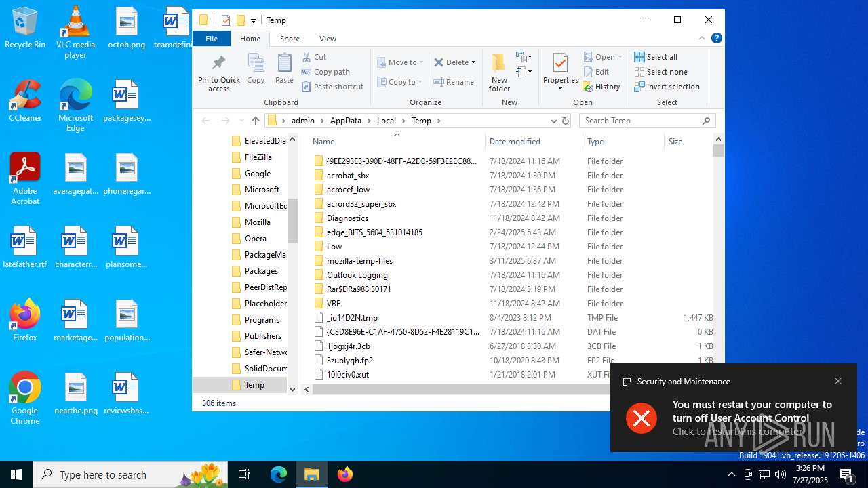This screenshot has height=488, width=868.
Task: Open Microsoft Edge from the taskbar
Action: 279,474
